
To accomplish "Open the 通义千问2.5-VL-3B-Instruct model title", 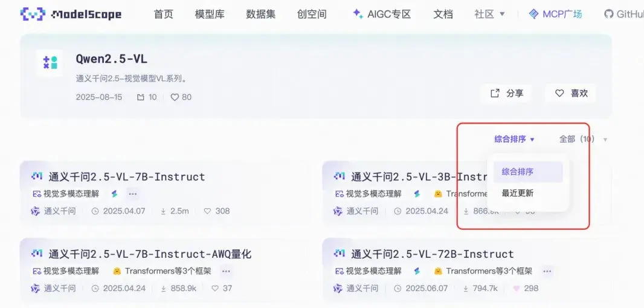I will [419, 177].
